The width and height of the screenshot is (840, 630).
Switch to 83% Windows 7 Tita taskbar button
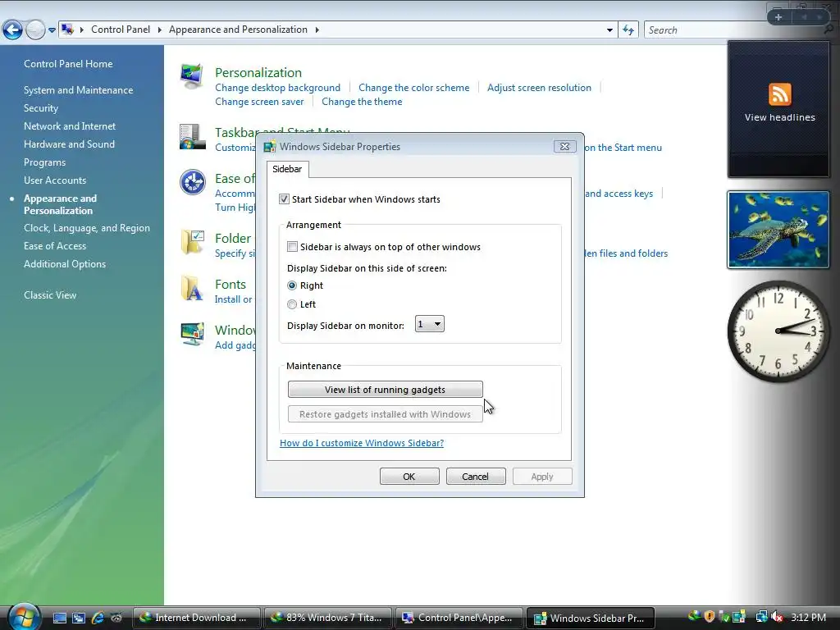point(328,618)
